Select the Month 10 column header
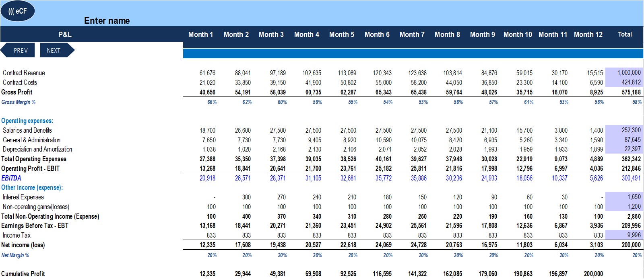This screenshot has height=279, width=644. [x=518, y=35]
